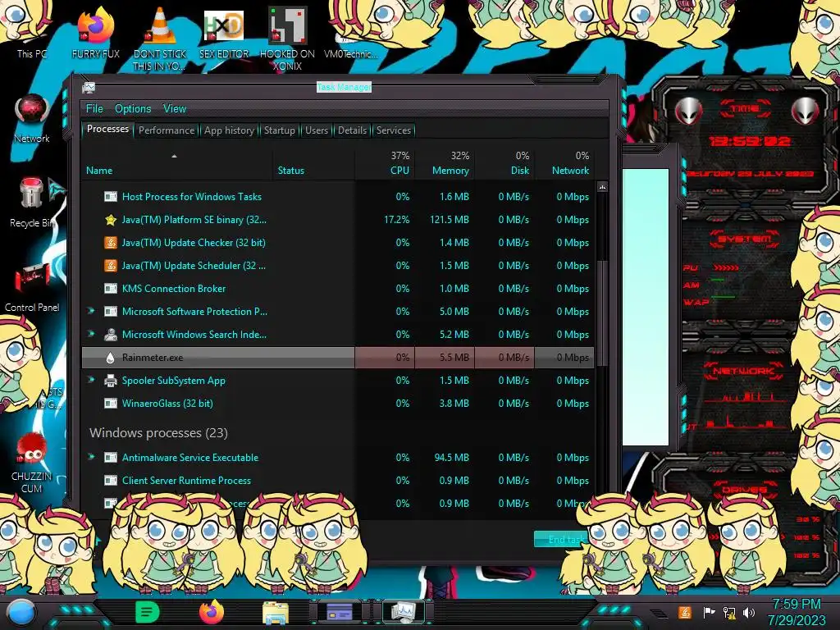Open the File menu

tap(94, 109)
